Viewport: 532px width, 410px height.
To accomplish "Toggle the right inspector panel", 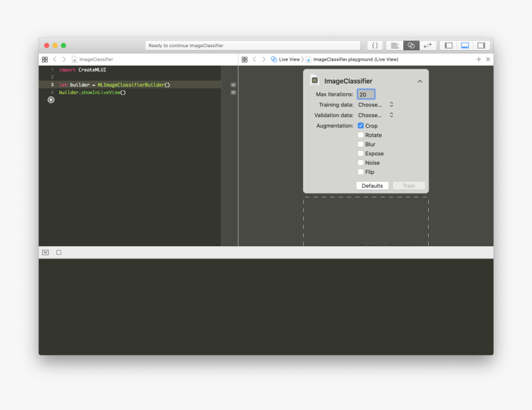I will click(481, 45).
